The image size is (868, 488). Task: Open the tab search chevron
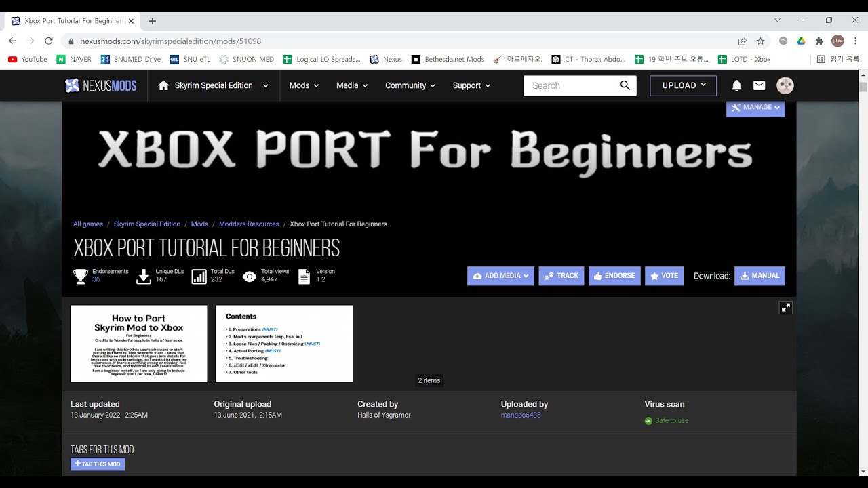777,20
